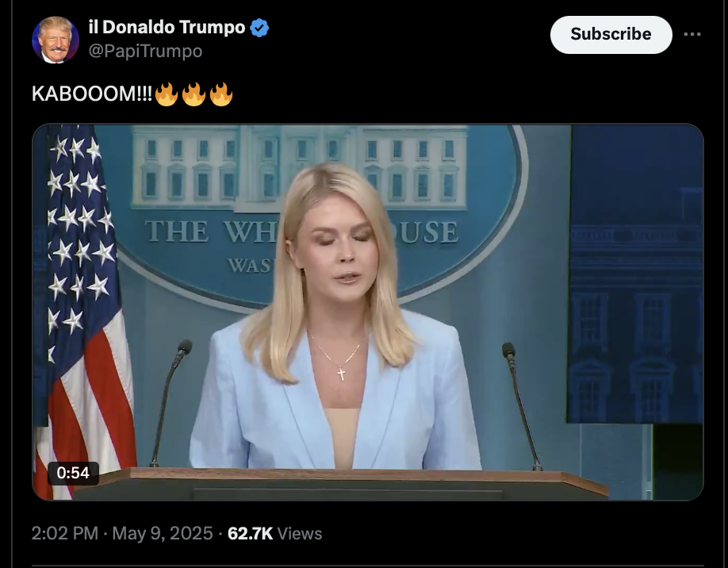This screenshot has height=568, width=728.
Task: Open the 2:02 PM timestamp link
Action: (x=65, y=533)
